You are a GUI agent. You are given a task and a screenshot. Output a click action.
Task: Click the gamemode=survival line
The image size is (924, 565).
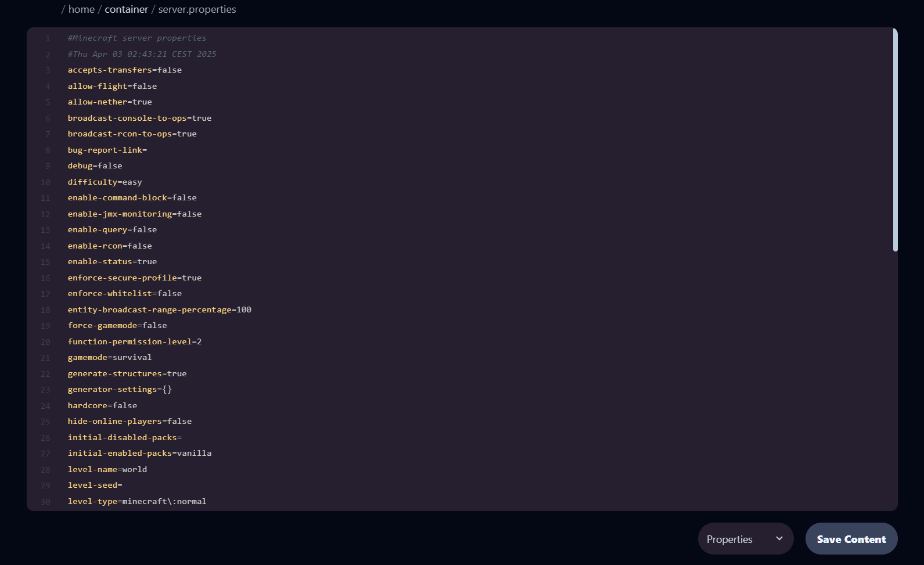[x=109, y=357]
